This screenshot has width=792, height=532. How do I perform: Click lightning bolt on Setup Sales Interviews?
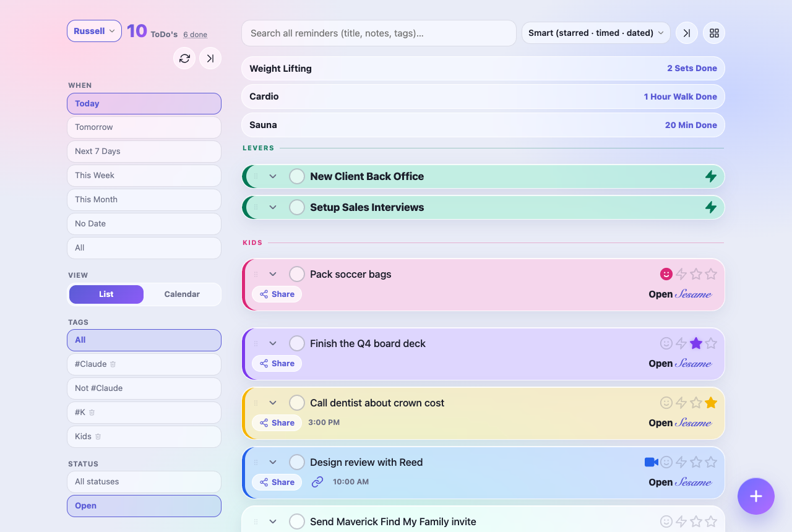(x=711, y=207)
